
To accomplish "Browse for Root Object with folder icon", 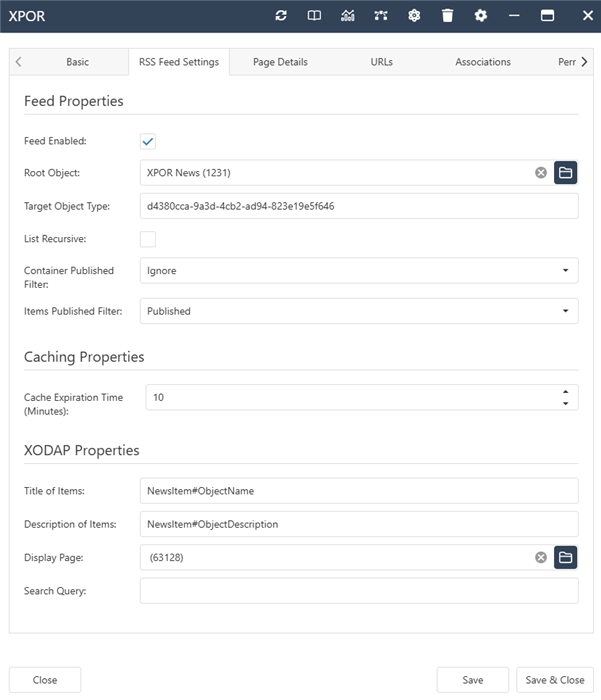I will click(566, 173).
